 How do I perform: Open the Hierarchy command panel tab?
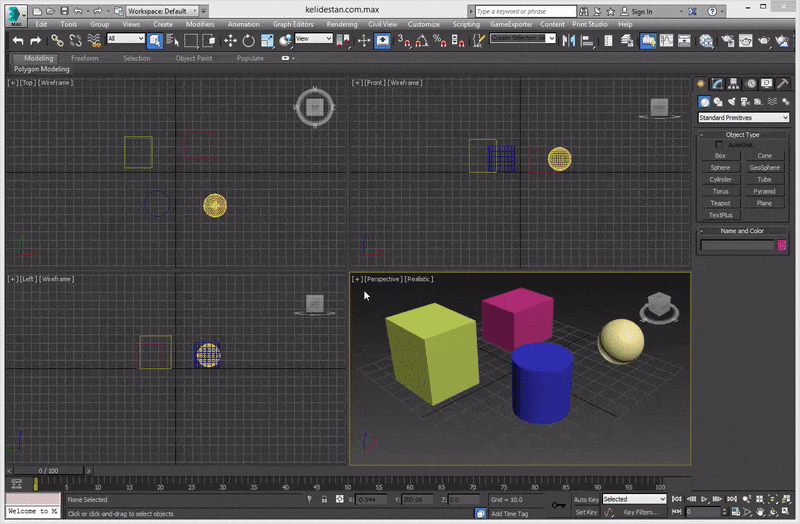pos(734,84)
